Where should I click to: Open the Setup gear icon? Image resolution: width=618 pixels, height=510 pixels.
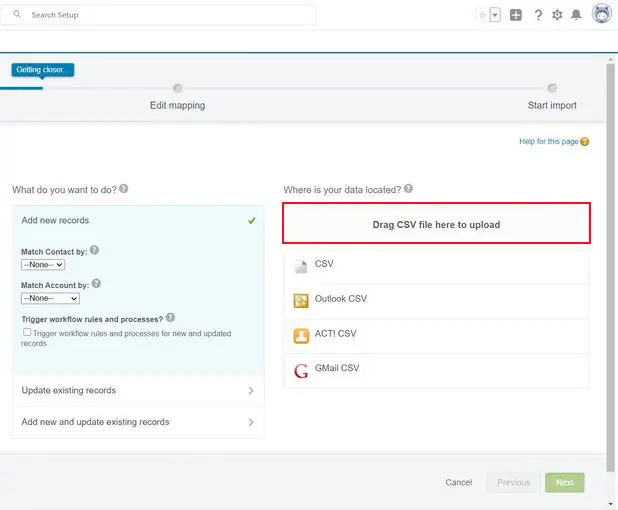[558, 15]
